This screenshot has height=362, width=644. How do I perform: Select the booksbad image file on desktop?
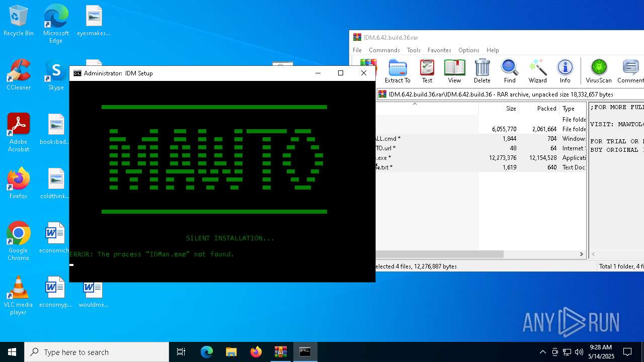[56, 130]
